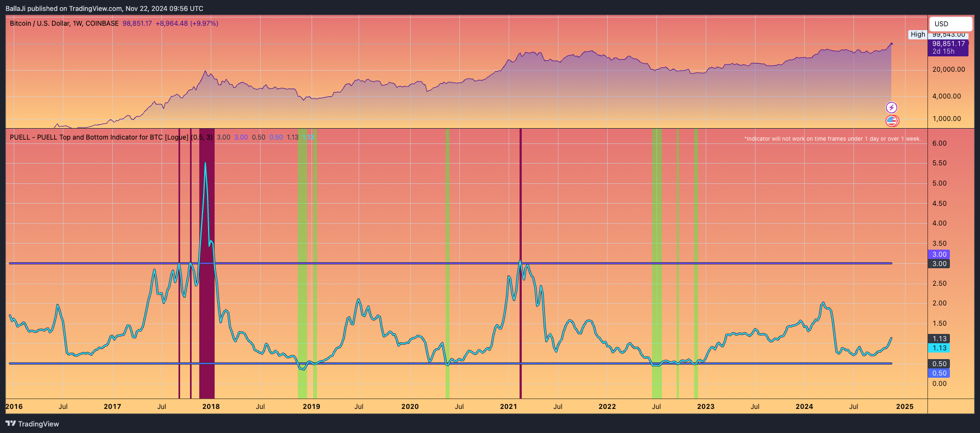Click the 0.00 indicator scale label
This screenshot has height=433, width=980.
939,384
